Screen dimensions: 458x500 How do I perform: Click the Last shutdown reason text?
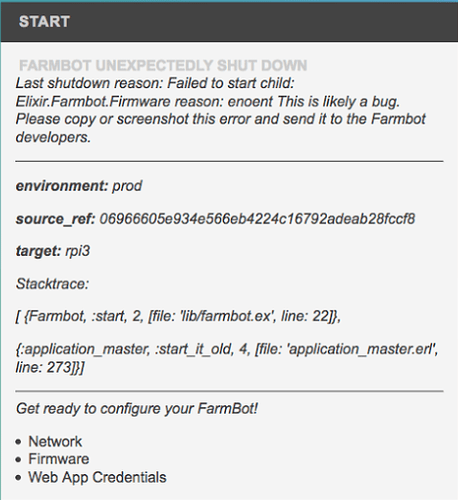[155, 83]
